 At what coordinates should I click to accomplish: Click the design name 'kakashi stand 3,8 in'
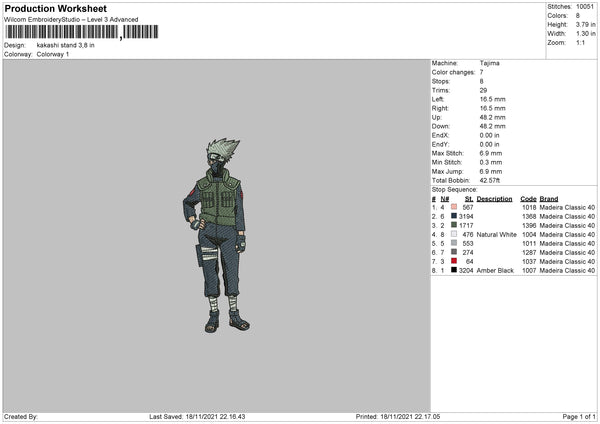click(65, 45)
